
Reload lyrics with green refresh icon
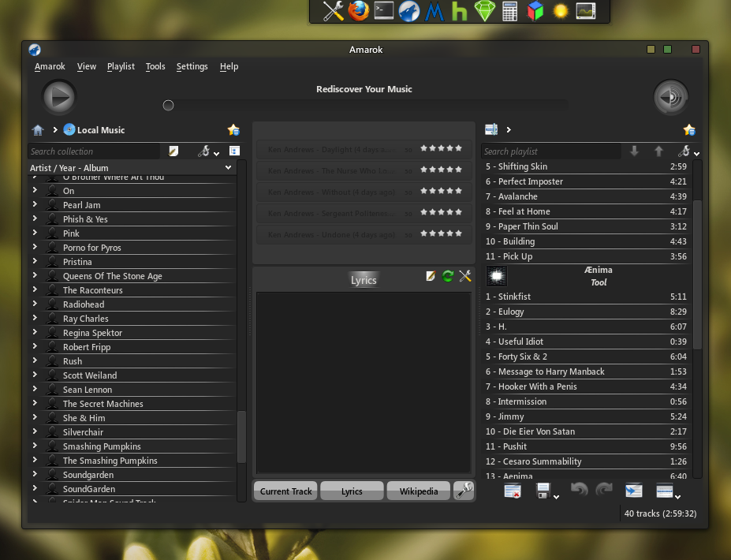[448, 276]
